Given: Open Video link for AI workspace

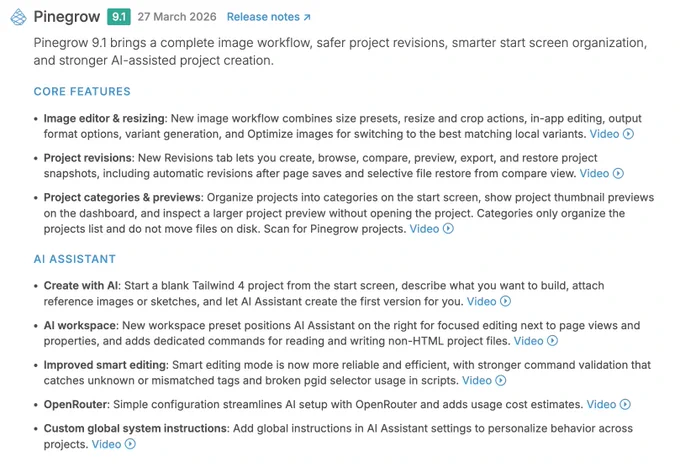Looking at the screenshot, I should pos(528,341).
